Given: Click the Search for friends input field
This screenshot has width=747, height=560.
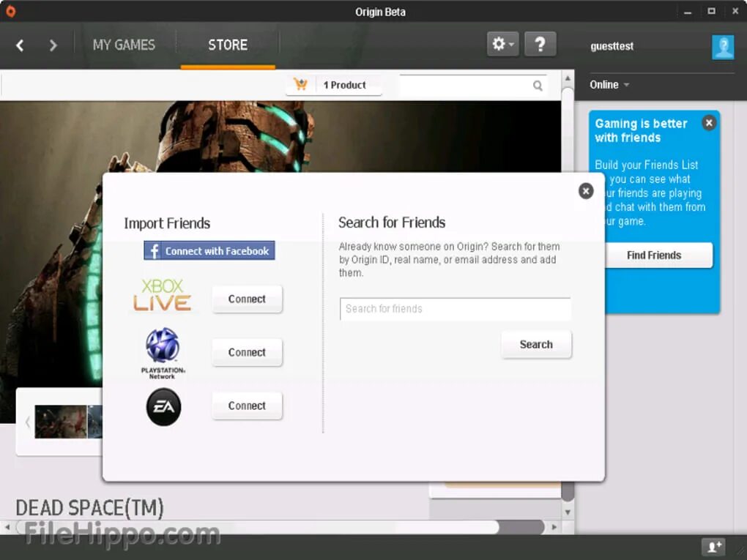Looking at the screenshot, I should coord(454,309).
